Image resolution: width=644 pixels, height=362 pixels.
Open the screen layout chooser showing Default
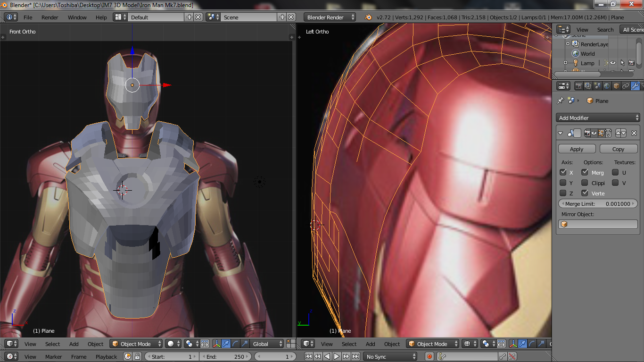tap(121, 17)
